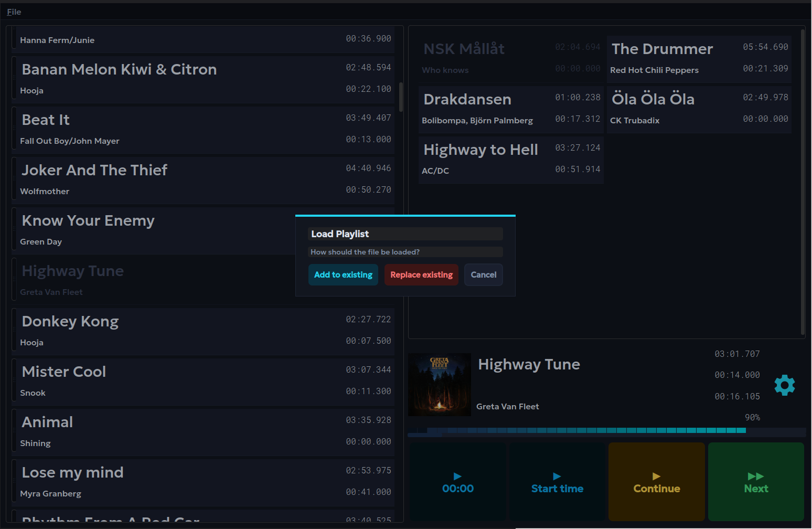Select the Beat It track
Image resolution: width=812 pixels, height=529 pixels.
[x=202, y=130]
